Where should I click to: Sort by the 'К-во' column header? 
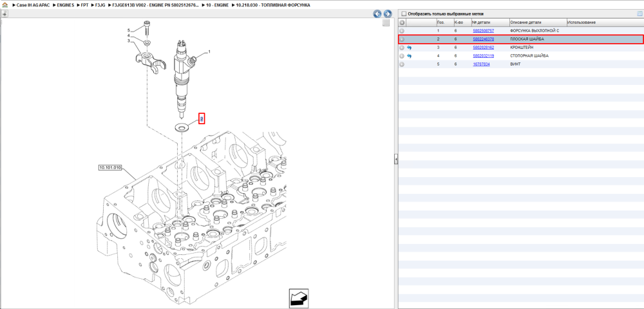(462, 22)
